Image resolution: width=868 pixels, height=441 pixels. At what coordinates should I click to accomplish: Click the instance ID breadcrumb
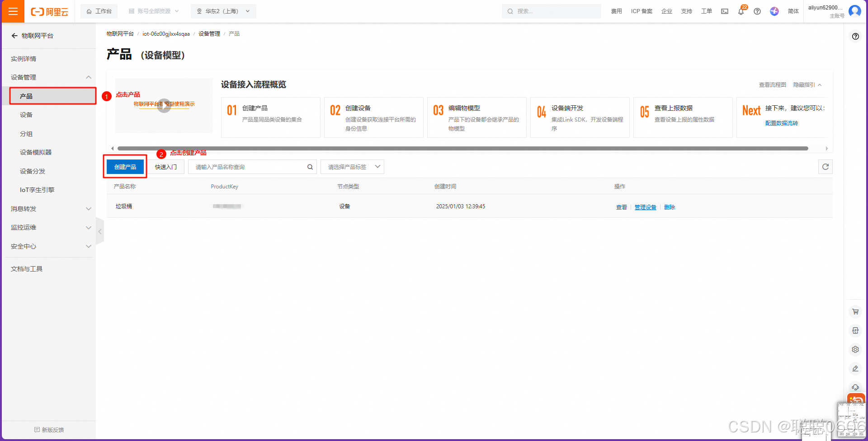pyautogui.click(x=166, y=34)
